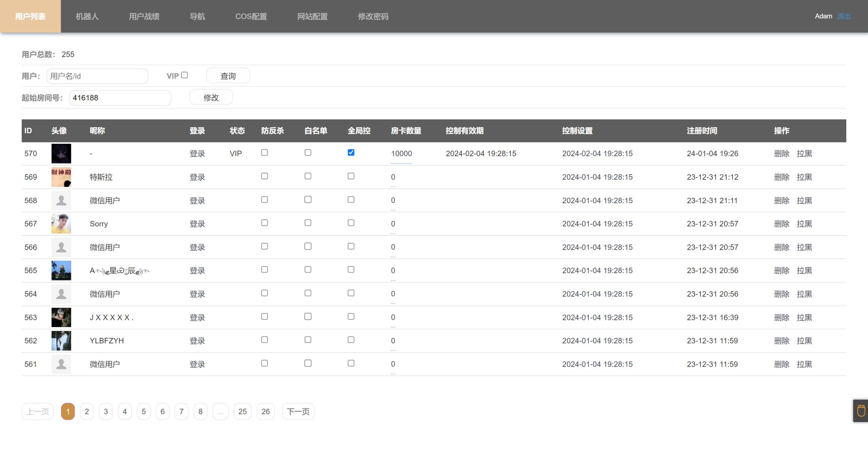Image resolution: width=868 pixels, height=463 pixels.
Task: Tick the VIP filter checkbox
Action: click(184, 75)
